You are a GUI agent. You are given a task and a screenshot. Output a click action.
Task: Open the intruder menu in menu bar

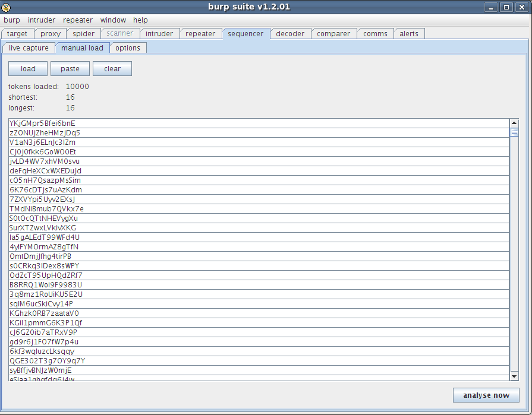[x=42, y=20]
